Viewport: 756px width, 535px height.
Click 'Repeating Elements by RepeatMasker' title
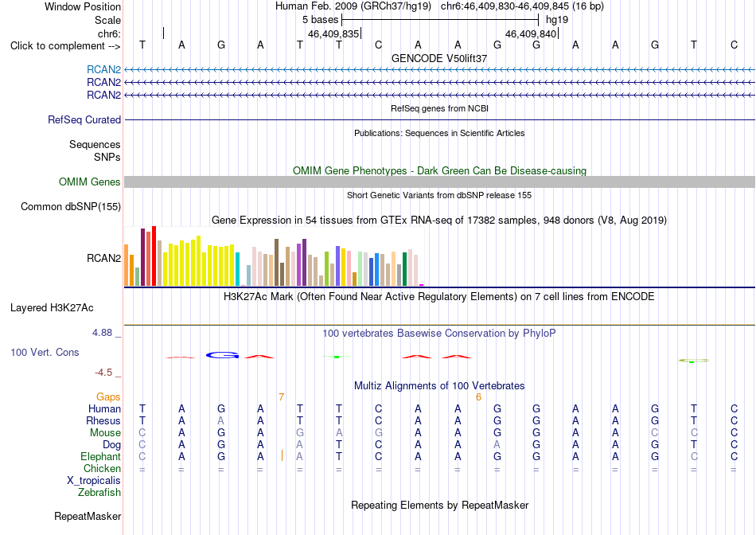pyautogui.click(x=439, y=505)
